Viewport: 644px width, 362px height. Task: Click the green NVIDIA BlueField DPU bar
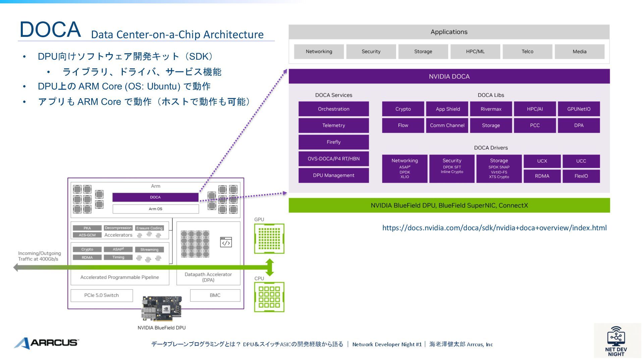click(x=449, y=205)
